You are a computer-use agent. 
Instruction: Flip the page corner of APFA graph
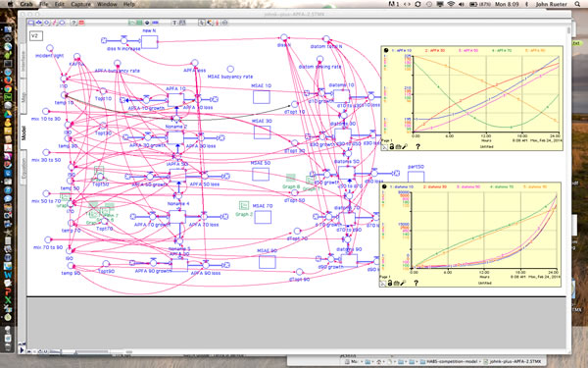point(384,147)
